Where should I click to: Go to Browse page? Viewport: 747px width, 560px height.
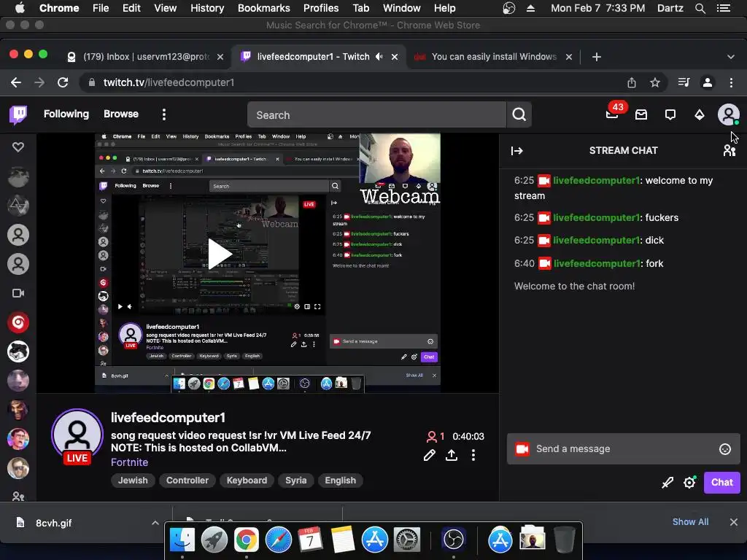coord(121,114)
